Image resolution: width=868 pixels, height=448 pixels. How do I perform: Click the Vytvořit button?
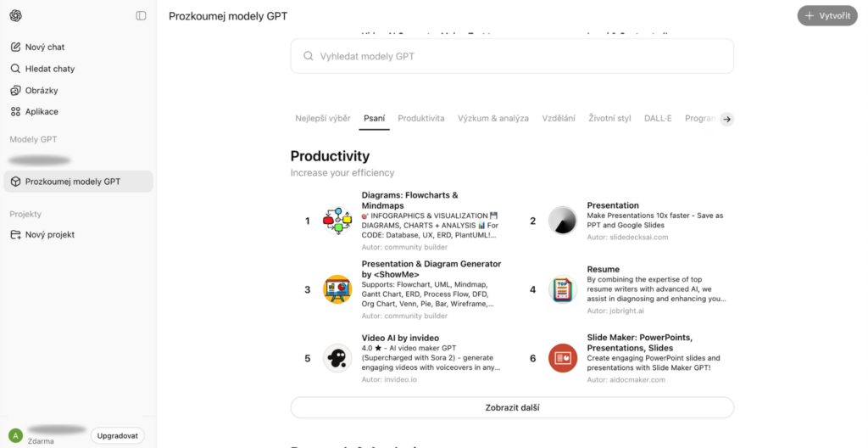[x=827, y=15]
